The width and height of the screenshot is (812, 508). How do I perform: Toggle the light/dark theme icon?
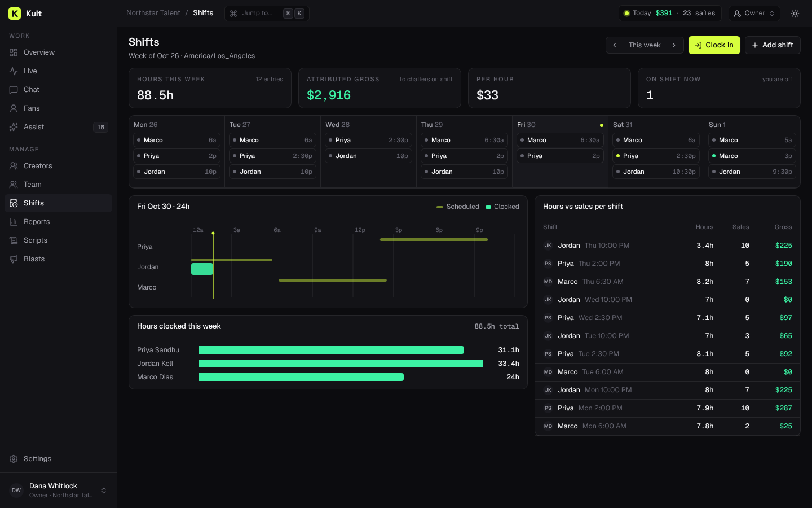click(x=795, y=14)
